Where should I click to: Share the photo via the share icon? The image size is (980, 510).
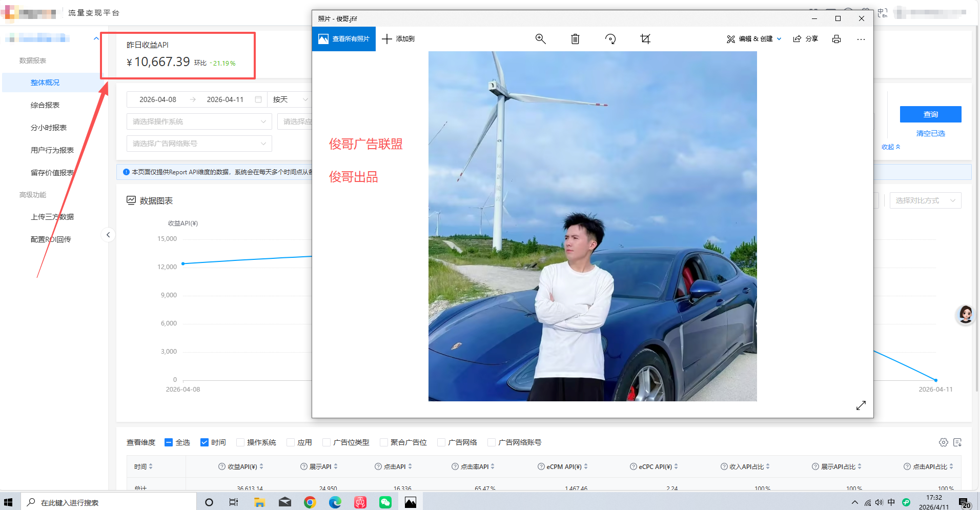pos(805,39)
